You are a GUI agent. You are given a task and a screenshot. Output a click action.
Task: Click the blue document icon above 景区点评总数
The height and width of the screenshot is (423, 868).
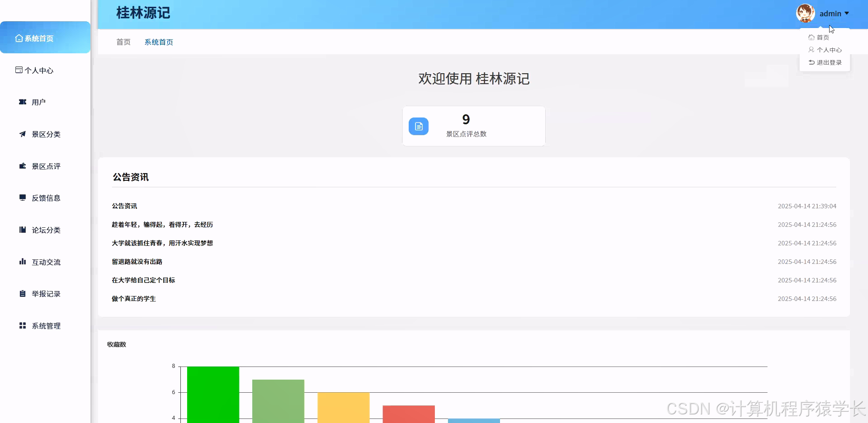point(418,126)
